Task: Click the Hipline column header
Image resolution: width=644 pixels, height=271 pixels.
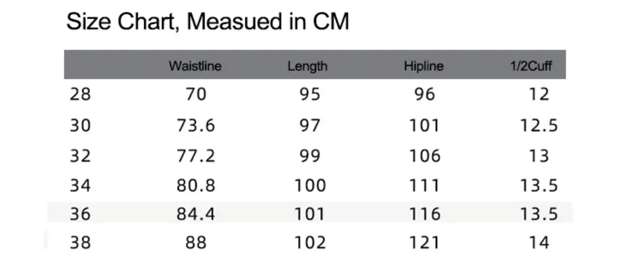Action: pos(423,66)
